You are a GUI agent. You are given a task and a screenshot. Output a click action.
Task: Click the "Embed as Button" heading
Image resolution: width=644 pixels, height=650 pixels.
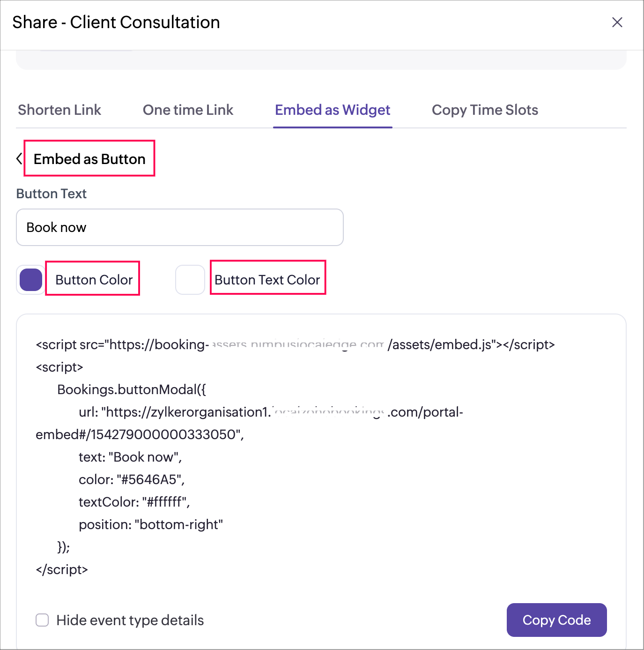click(89, 159)
